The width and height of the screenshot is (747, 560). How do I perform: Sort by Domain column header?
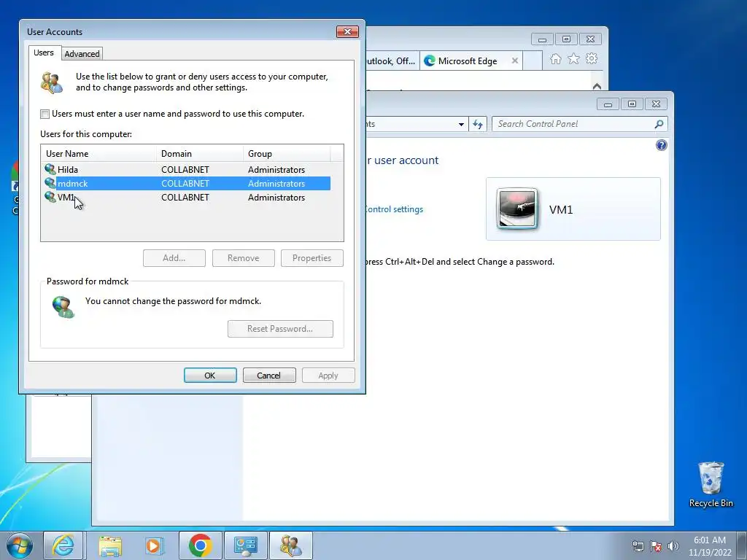point(200,154)
